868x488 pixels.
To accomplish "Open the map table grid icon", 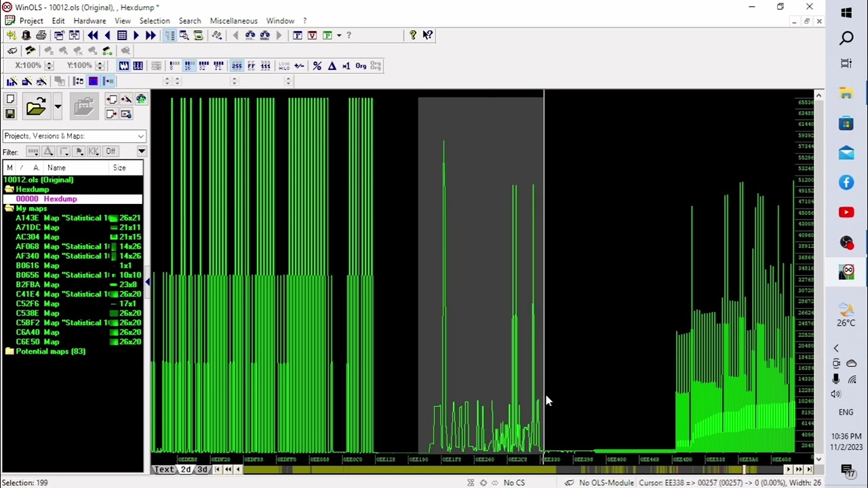I will point(122,35).
